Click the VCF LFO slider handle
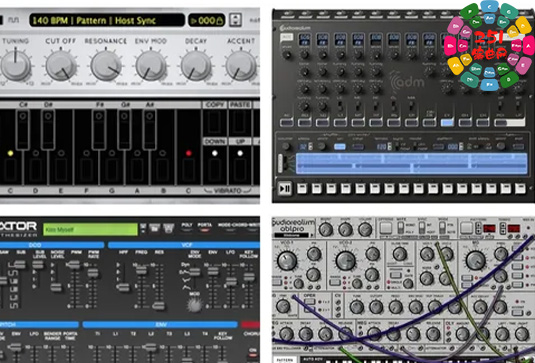 point(231,281)
